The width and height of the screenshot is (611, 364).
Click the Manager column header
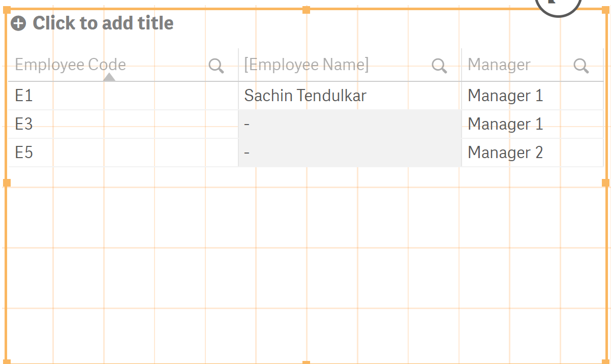(499, 65)
